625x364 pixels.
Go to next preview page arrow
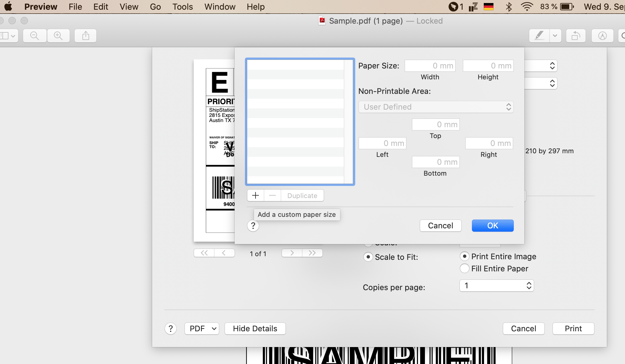[292, 253]
